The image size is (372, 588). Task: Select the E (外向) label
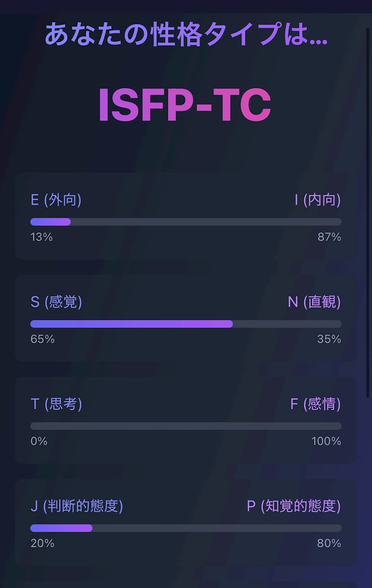[x=56, y=200]
